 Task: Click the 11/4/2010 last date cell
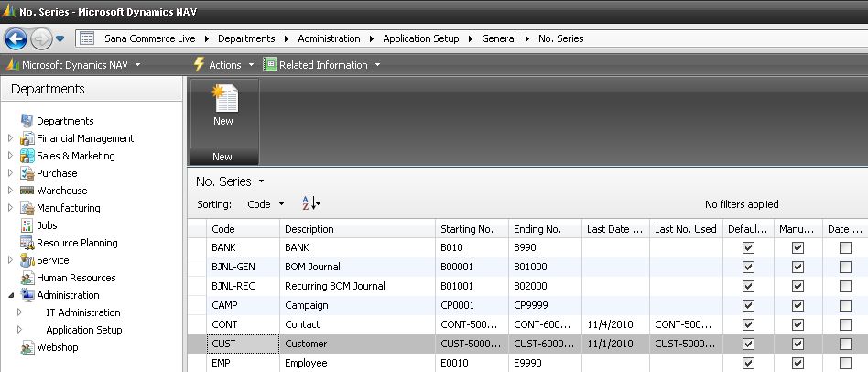click(615, 324)
